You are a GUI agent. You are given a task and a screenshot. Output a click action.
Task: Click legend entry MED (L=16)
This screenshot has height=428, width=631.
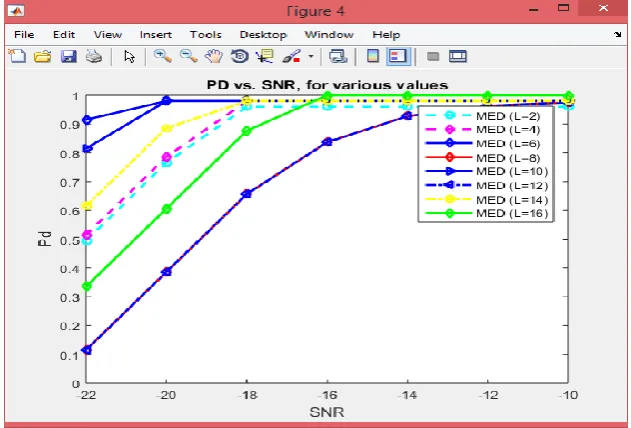click(x=486, y=213)
